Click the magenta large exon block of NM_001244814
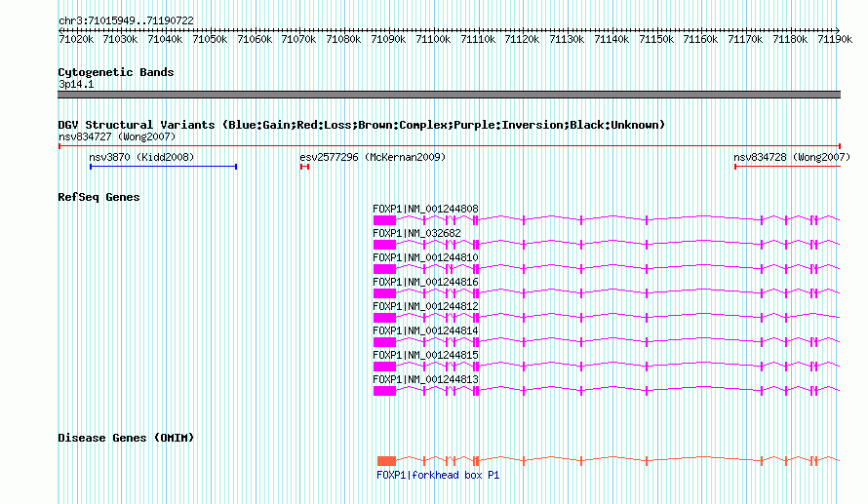868x504 pixels. (384, 342)
